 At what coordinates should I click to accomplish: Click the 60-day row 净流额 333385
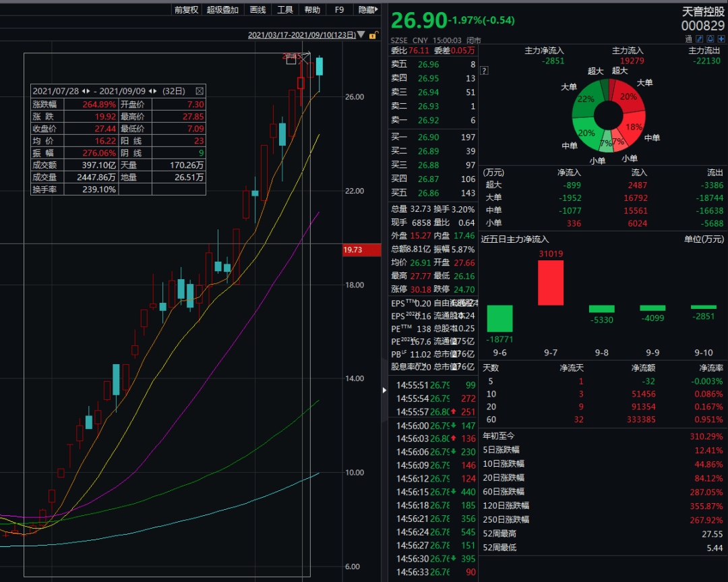click(641, 419)
